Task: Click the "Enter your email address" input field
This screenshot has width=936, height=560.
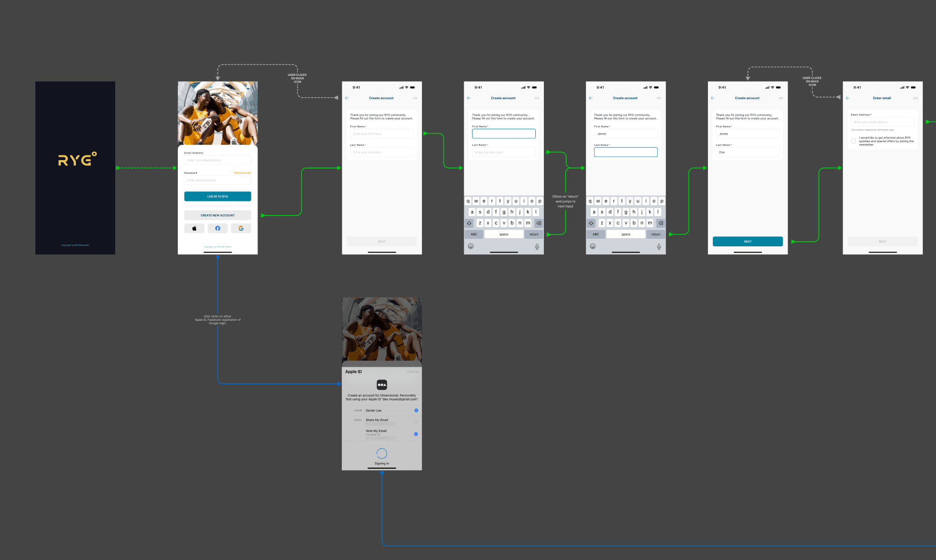Action: [x=218, y=160]
